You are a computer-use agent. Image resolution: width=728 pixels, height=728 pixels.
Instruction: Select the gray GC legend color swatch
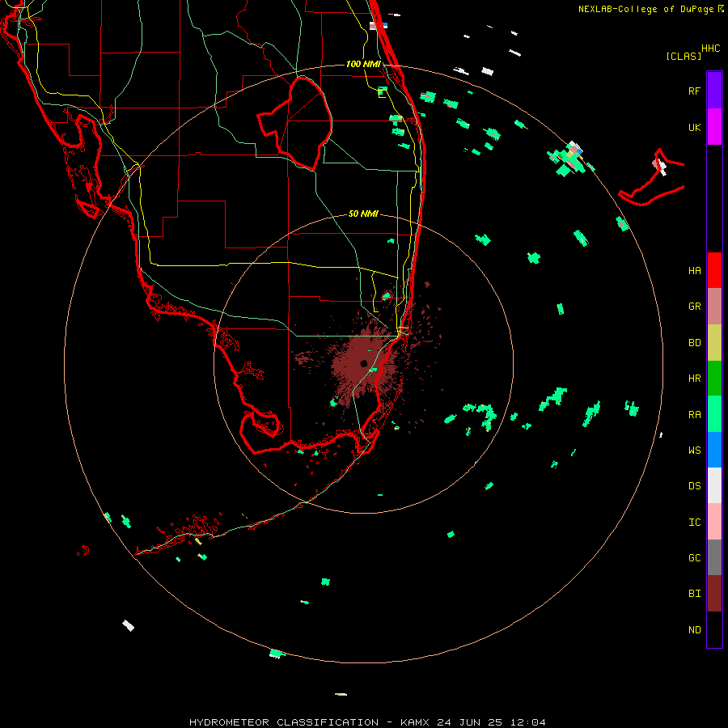714,557
